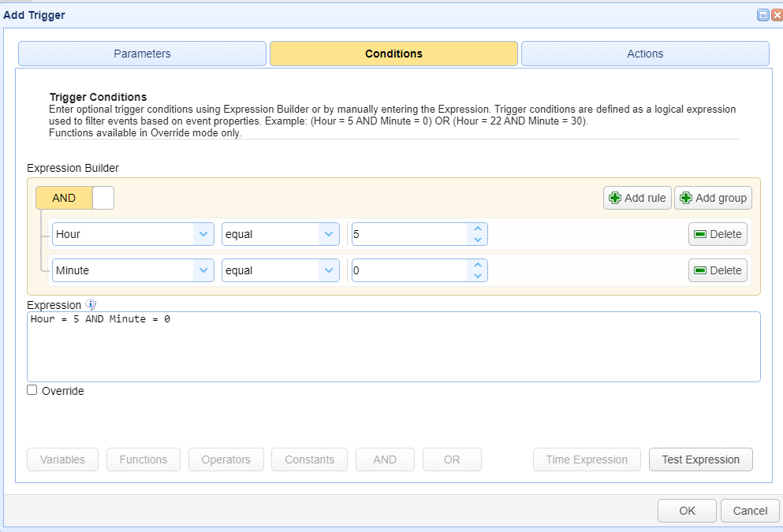Switch to the Parameters tab
Viewport: 783px width, 532px height.
(x=142, y=54)
